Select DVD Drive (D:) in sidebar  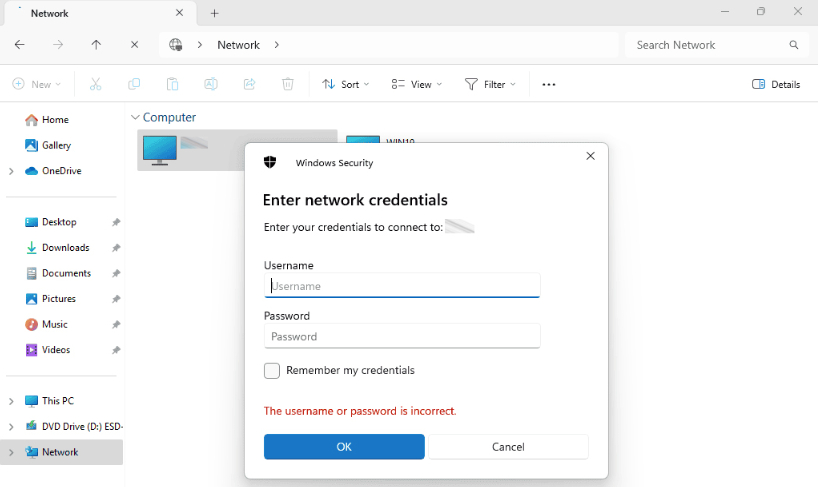(x=74, y=427)
